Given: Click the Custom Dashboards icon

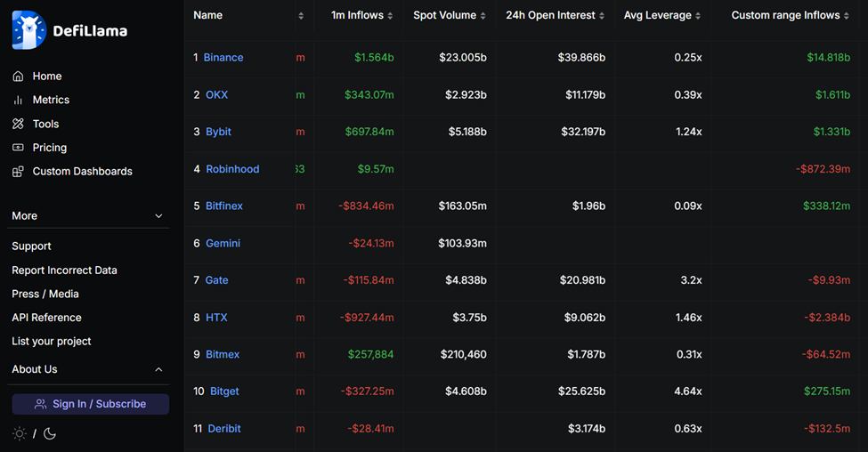Looking at the screenshot, I should [18, 172].
